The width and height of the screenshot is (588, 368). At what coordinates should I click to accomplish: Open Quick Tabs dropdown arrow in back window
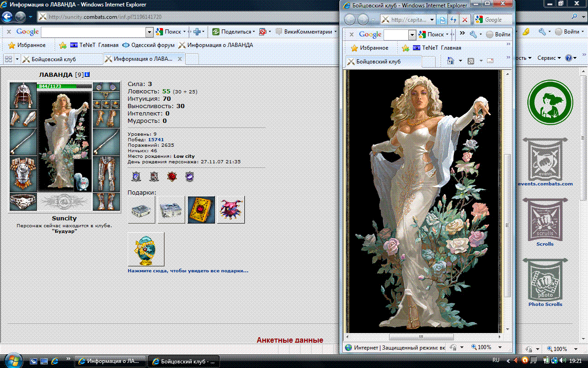[x=17, y=59]
